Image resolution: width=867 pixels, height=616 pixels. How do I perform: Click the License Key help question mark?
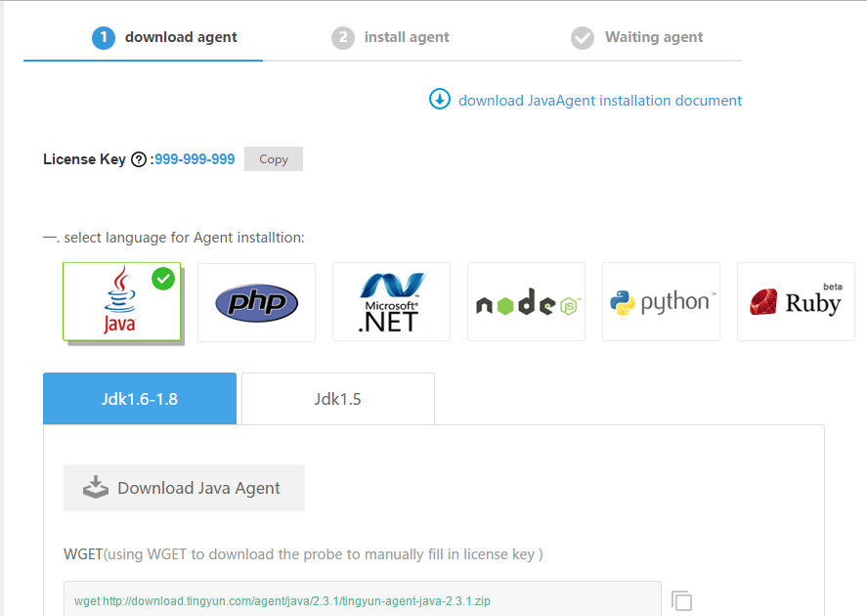tap(139, 159)
